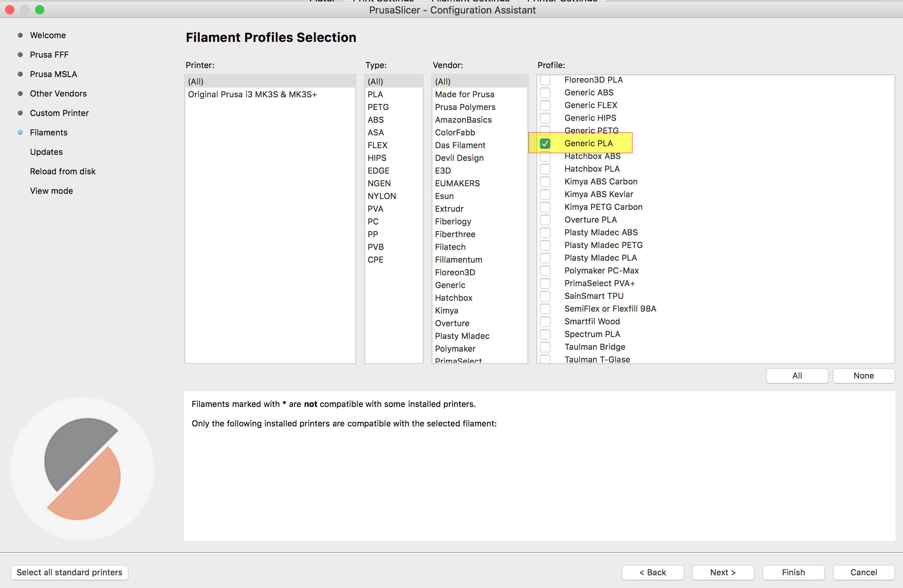The image size is (903, 588).
Task: Enable the Hatchbox PLA checkbox
Action: 545,169
